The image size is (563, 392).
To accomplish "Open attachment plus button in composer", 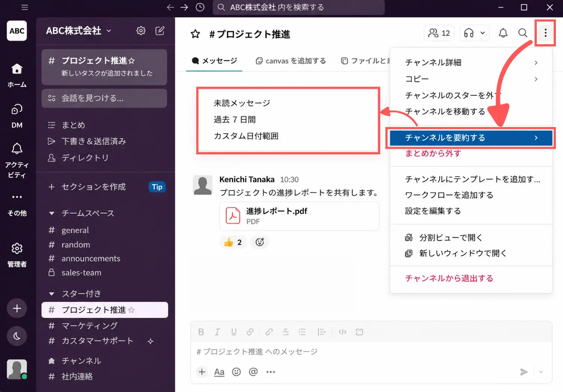I will pos(202,372).
